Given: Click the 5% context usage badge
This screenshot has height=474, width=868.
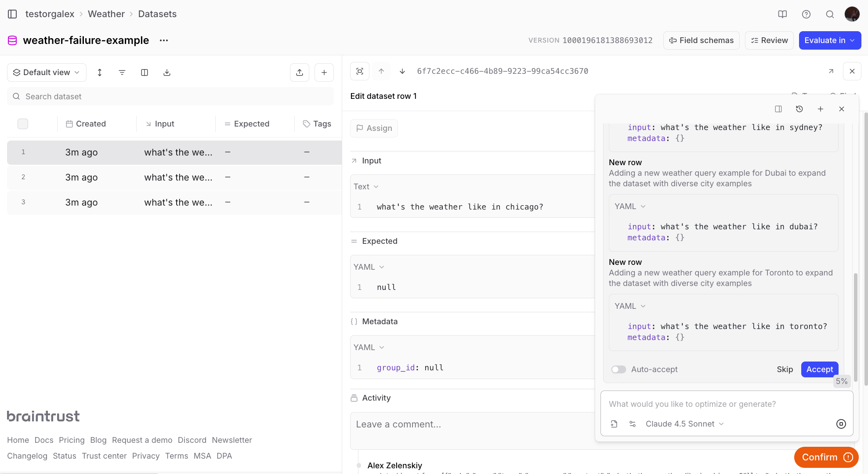Looking at the screenshot, I should click(842, 381).
